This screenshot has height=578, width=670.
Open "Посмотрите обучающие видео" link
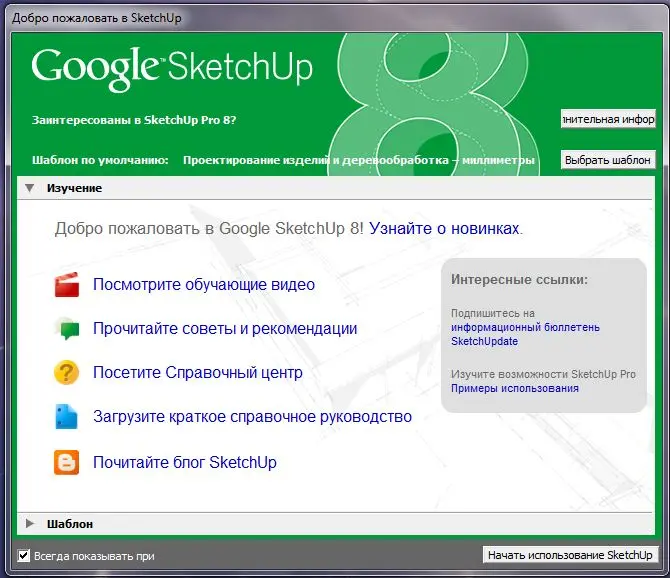204,285
